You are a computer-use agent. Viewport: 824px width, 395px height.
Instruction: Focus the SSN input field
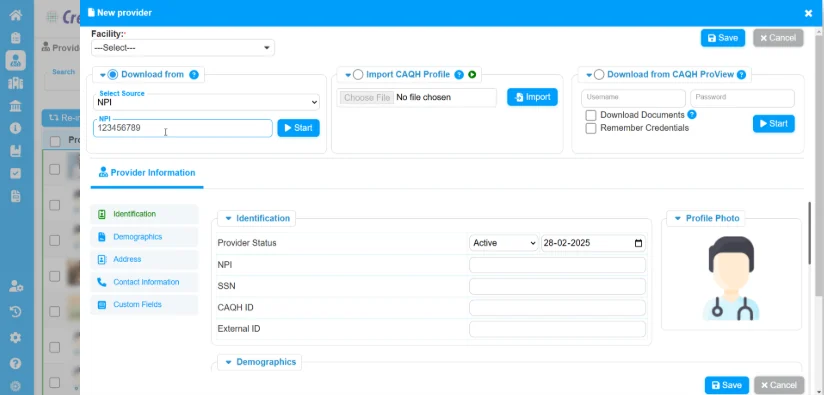[557, 287]
